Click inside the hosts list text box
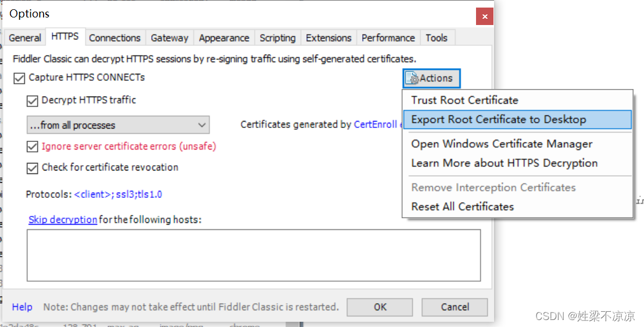Screen dimensions: 644x327 click(254, 255)
